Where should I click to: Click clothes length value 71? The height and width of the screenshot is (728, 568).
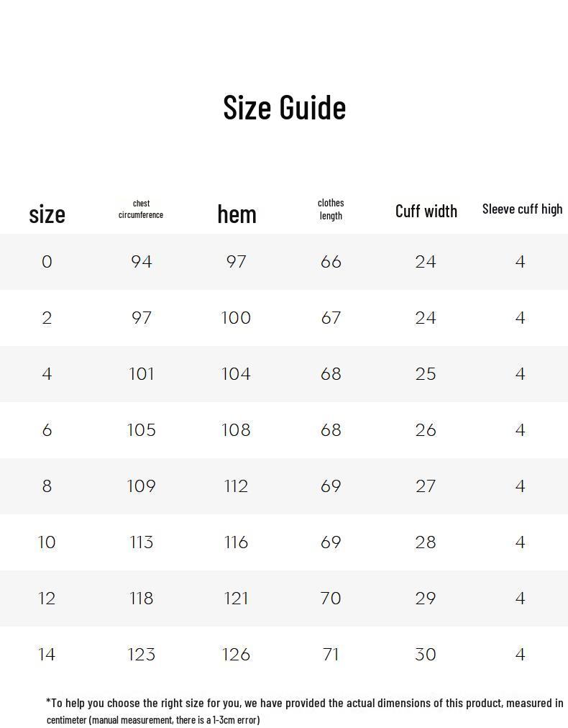(x=331, y=655)
